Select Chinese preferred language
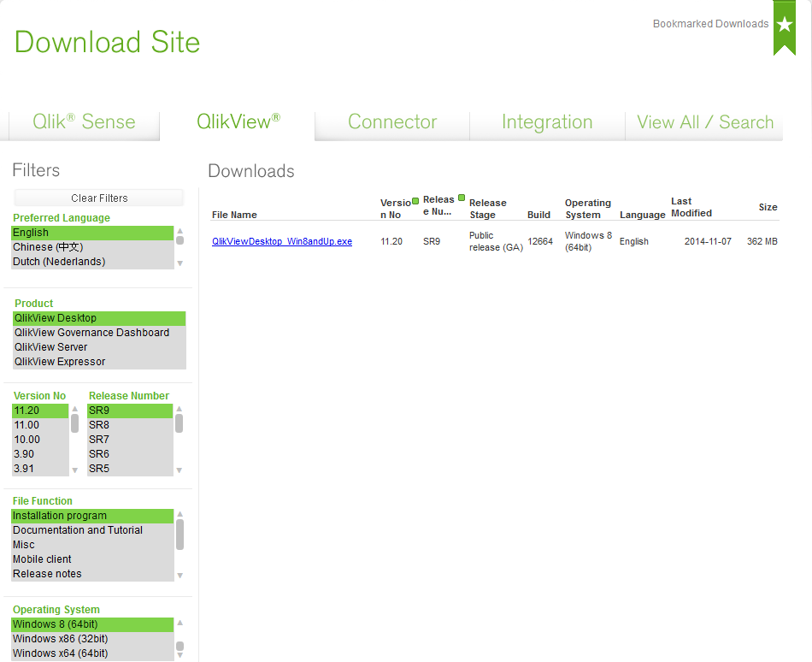812x662 pixels. [x=92, y=247]
